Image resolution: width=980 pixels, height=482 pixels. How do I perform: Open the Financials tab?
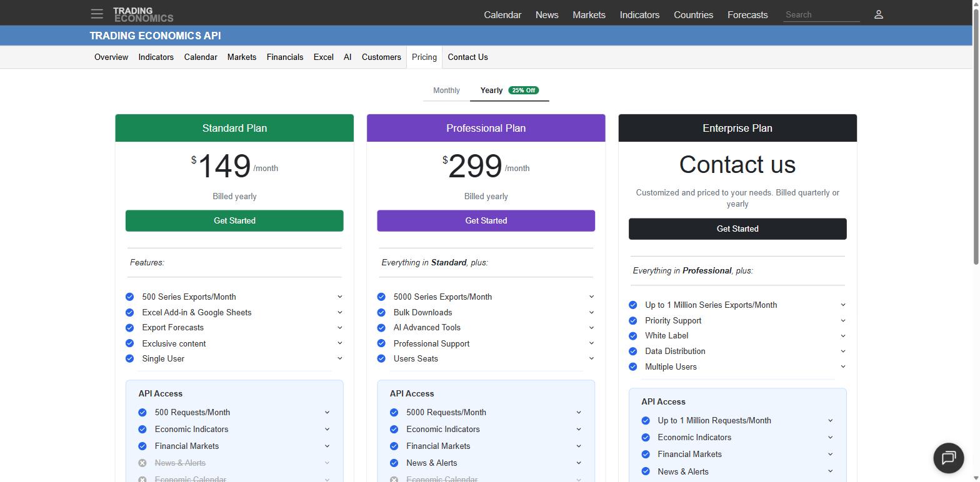(285, 57)
